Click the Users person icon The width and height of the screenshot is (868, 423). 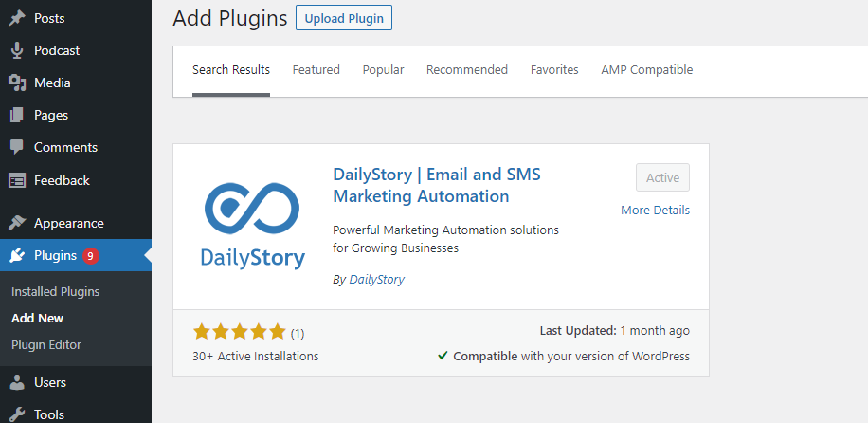click(x=17, y=382)
